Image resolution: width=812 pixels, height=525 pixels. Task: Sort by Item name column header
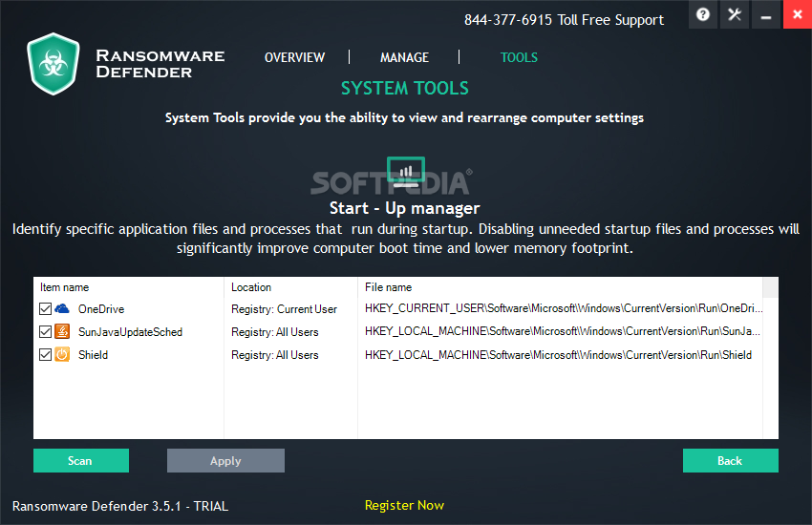pyautogui.click(x=64, y=287)
